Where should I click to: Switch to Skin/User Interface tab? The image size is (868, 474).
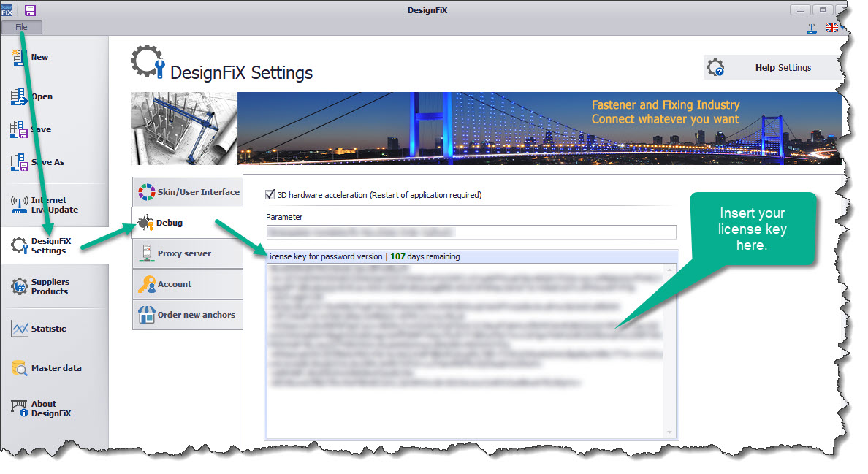pyautogui.click(x=188, y=192)
